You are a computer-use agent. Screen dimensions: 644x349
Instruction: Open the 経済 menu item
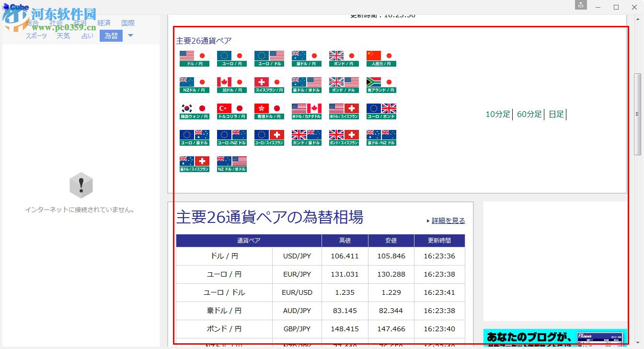pyautogui.click(x=103, y=22)
